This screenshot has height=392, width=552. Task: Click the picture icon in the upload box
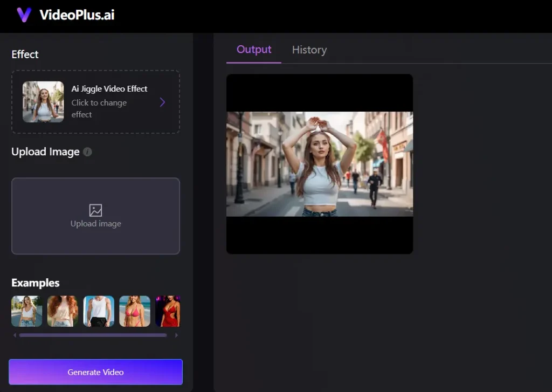point(95,210)
